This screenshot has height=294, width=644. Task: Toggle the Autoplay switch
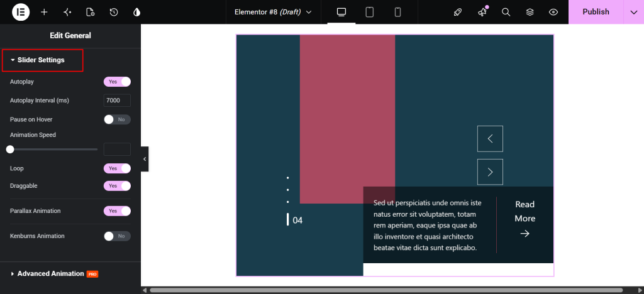tap(117, 82)
